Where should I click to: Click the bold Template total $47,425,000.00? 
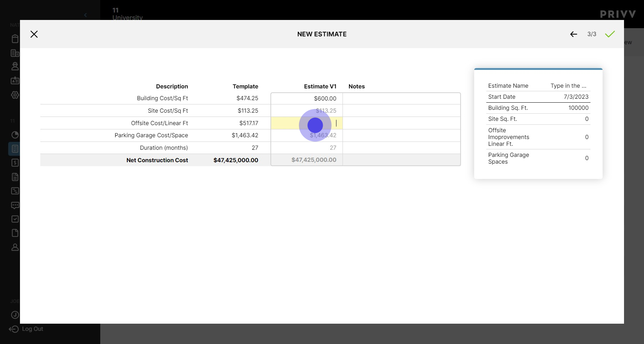236,160
